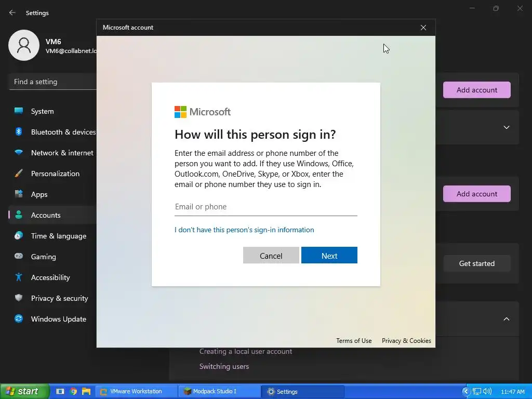This screenshot has height=399, width=532.
Task: Click the Time & language globe icon
Action: [x=19, y=235]
